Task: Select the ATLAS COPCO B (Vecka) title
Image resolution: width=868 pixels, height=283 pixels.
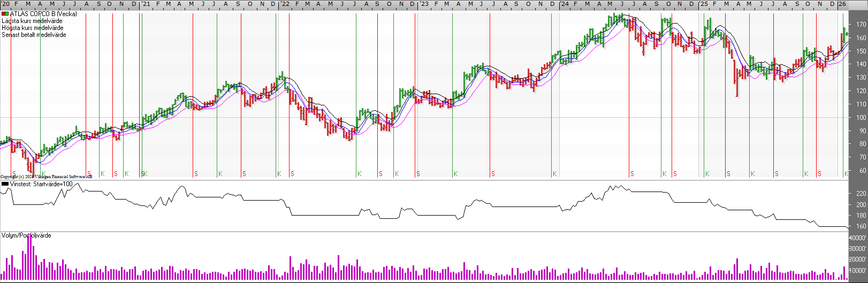Action: (x=43, y=14)
